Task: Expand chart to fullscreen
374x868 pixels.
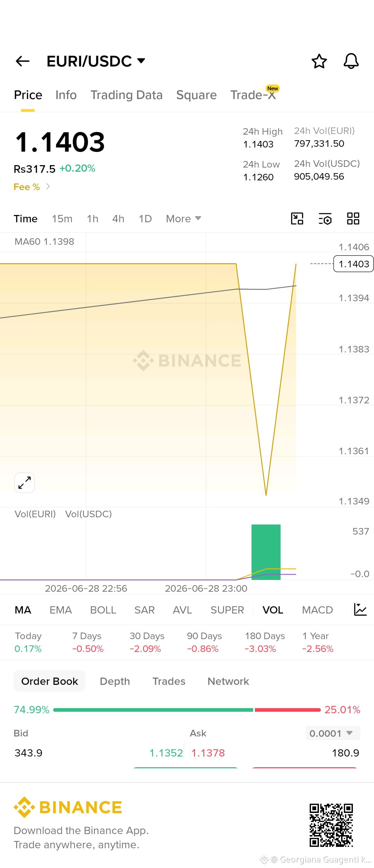Action: click(25, 483)
